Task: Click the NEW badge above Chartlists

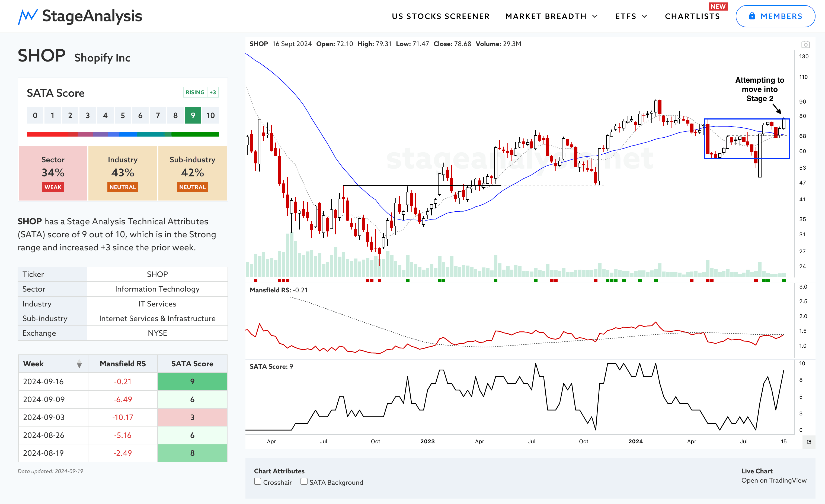Action: pyautogui.click(x=718, y=6)
